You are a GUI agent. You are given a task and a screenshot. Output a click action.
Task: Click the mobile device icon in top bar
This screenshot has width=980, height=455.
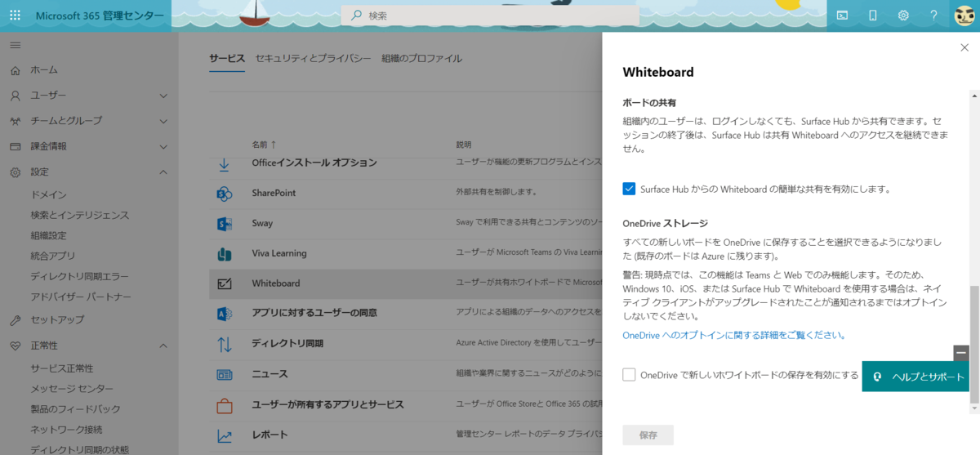pos(872,16)
